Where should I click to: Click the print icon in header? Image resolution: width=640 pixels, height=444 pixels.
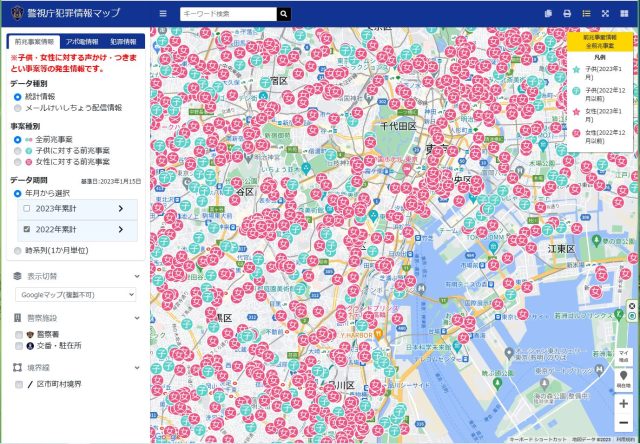tap(567, 13)
